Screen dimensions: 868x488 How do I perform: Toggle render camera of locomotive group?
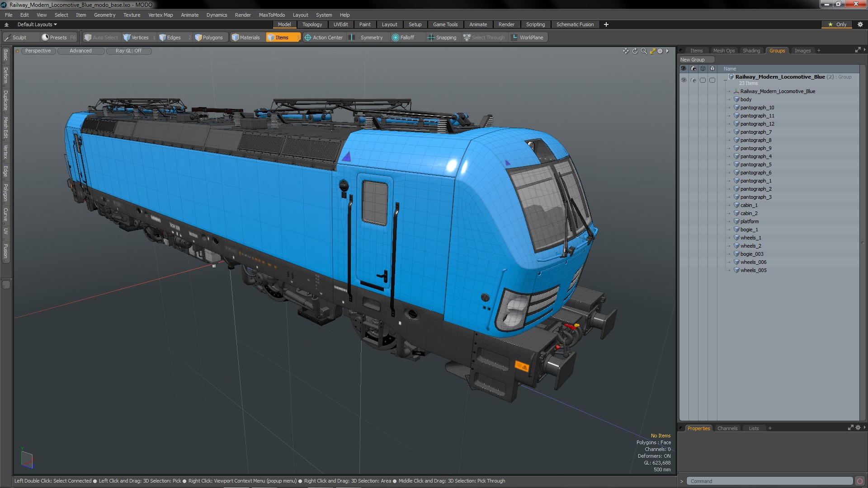tap(693, 80)
